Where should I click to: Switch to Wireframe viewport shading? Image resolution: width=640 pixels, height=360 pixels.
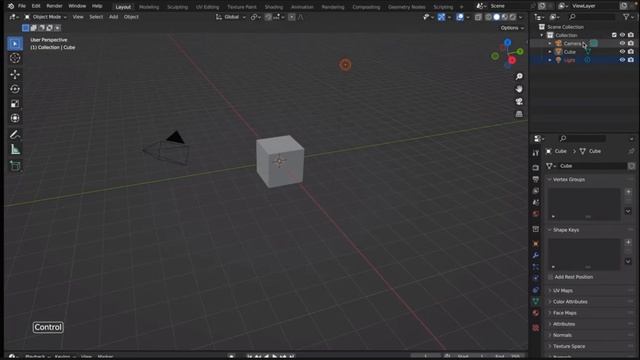[488, 17]
